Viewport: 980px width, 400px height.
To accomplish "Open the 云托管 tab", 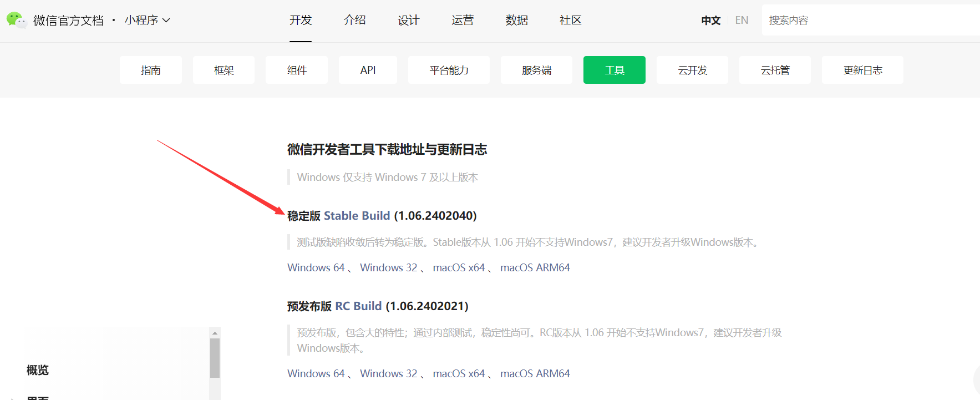I will [775, 70].
